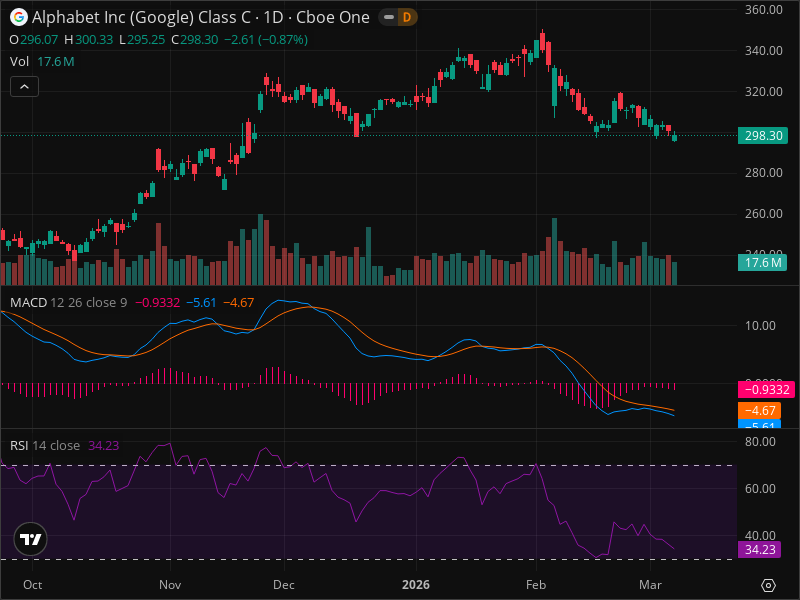
Task: Click the 34.23 value in the RSI legend
Action: (x=104, y=445)
